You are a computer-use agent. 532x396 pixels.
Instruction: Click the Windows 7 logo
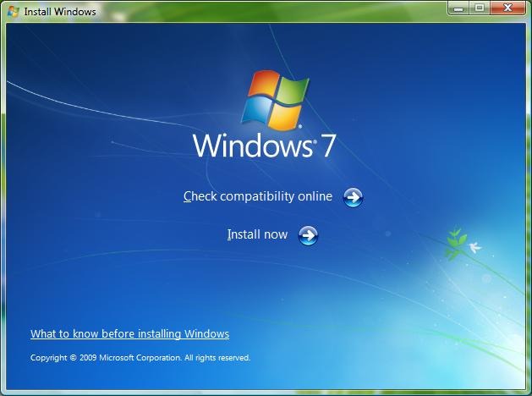(264, 114)
